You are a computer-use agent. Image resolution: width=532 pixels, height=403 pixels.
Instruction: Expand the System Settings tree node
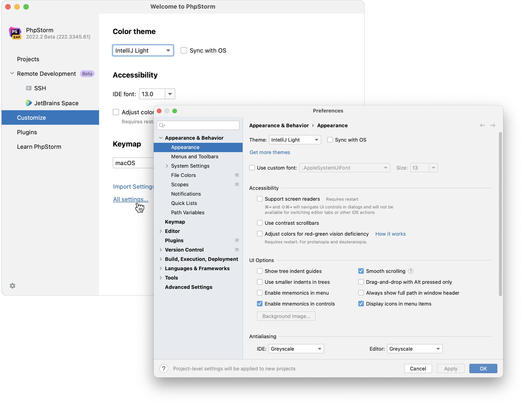pyautogui.click(x=167, y=166)
